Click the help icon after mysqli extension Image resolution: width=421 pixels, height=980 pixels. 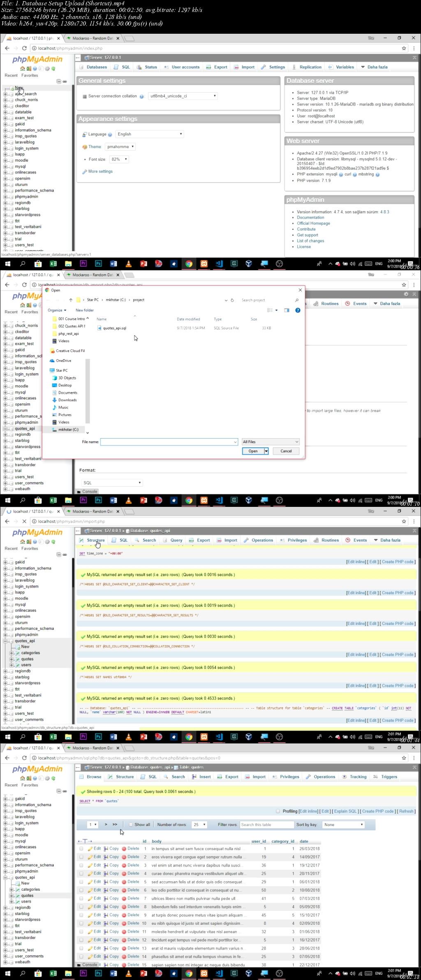click(x=341, y=174)
